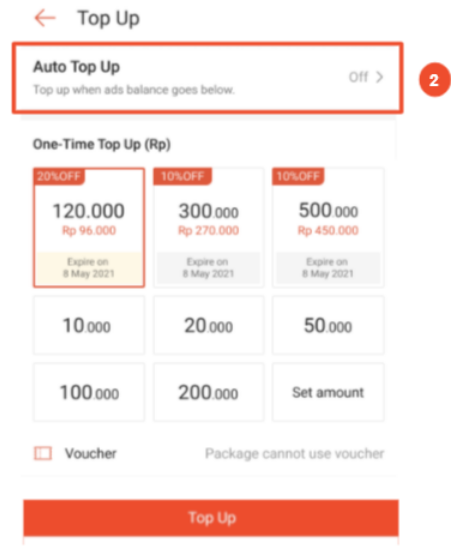Open the Voucher row

[209, 454]
